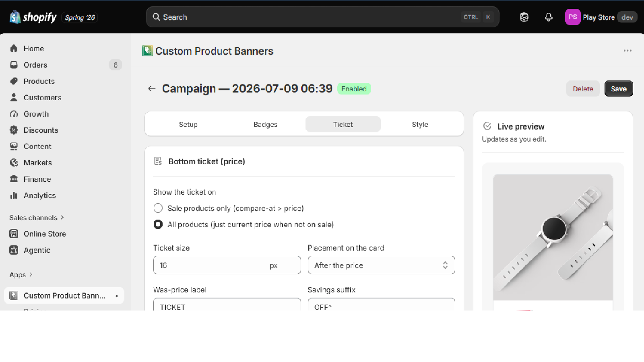
Task: Expand Apps section in sidebar
Action: 21,275
